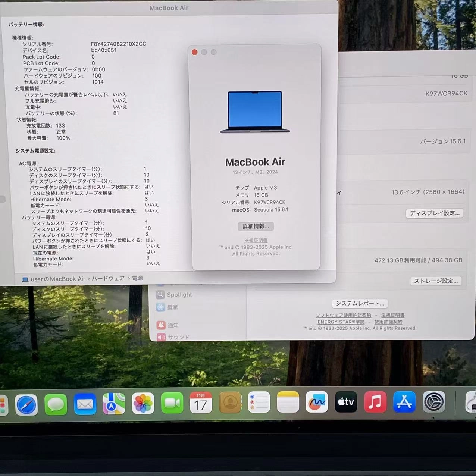The image size is (476, 476).
Task: Open the Maps app
Action: pyautogui.click(x=114, y=404)
